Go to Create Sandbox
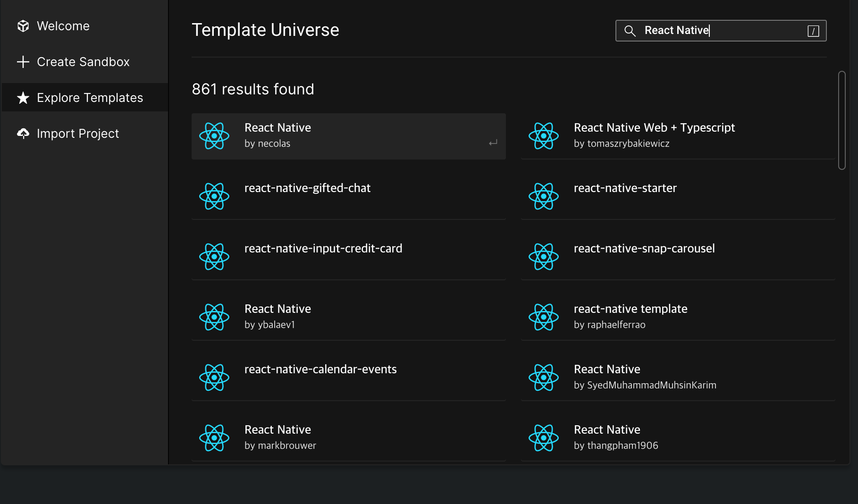This screenshot has width=858, height=504. [x=85, y=62]
